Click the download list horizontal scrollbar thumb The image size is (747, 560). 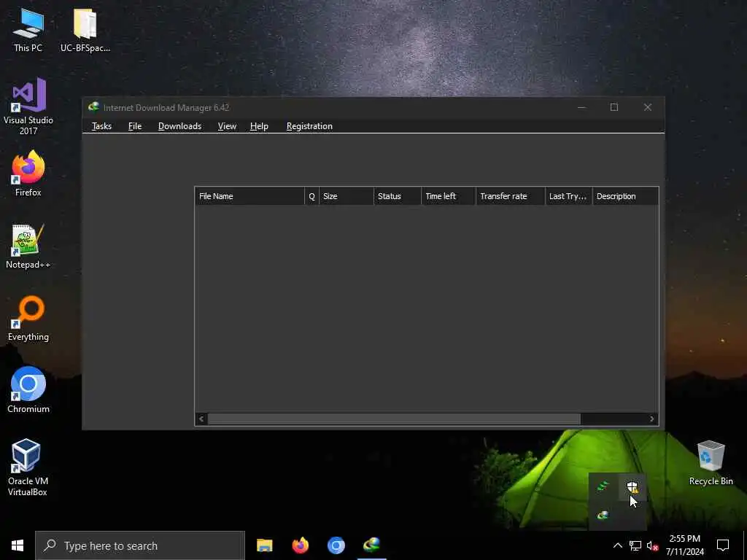[394, 419]
